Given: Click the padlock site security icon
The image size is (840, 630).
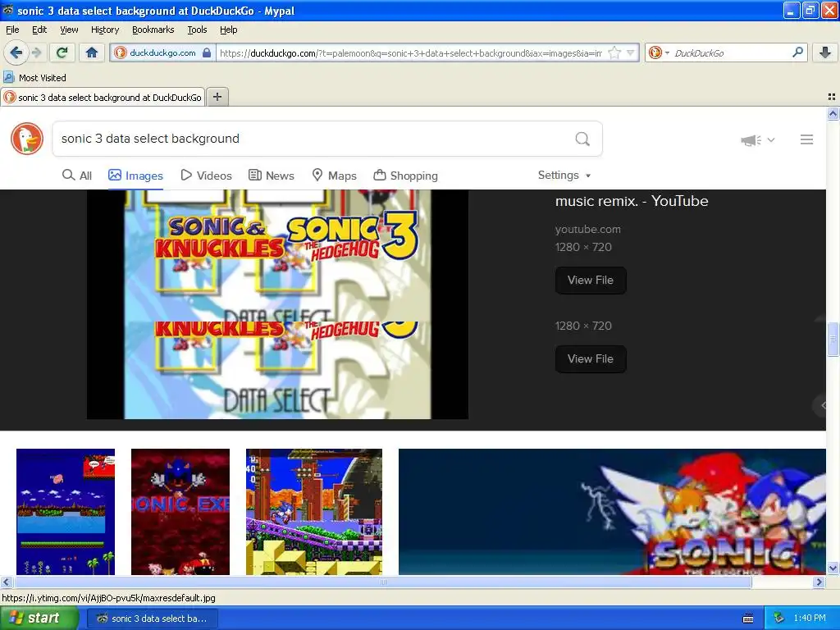Looking at the screenshot, I should pos(207,52).
